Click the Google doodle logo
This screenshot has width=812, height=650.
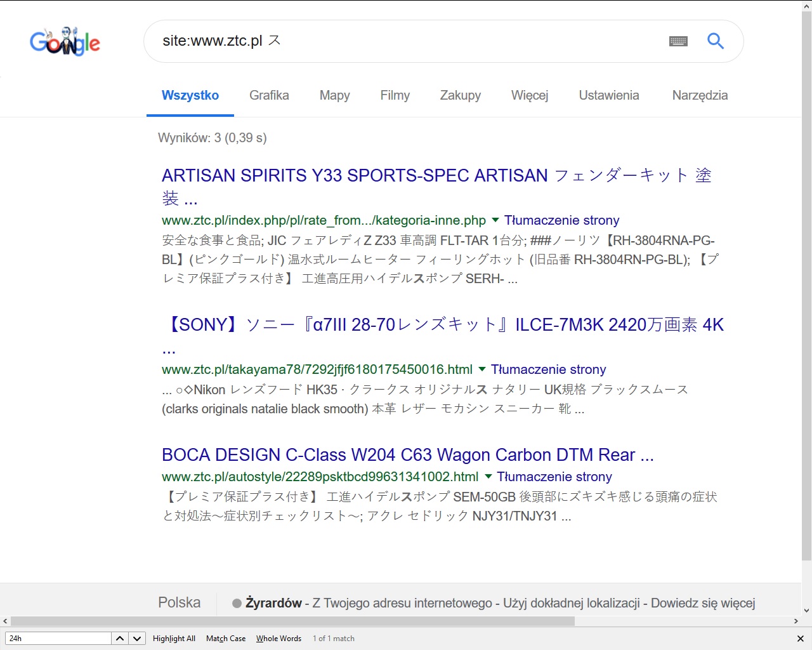tap(65, 42)
